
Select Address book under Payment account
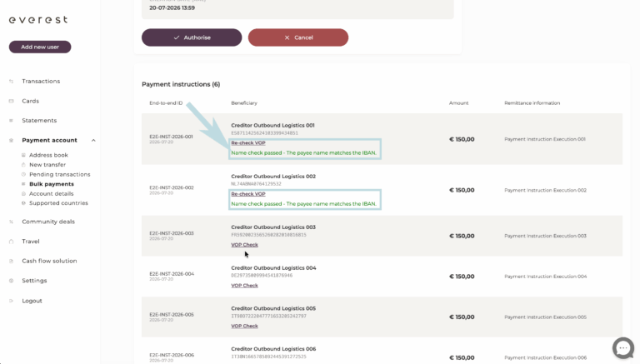[x=48, y=155]
